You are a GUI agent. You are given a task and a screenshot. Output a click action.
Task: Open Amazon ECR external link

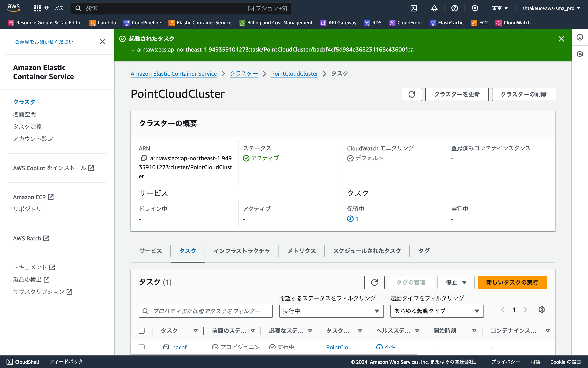click(33, 197)
